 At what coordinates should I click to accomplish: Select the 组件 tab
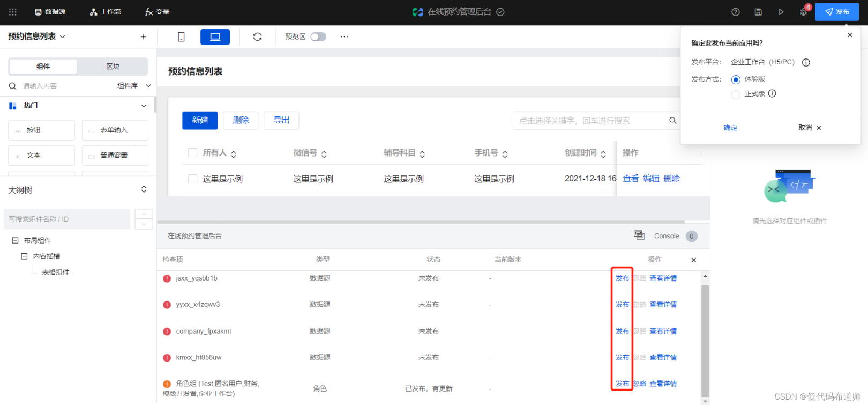pyautogui.click(x=43, y=67)
